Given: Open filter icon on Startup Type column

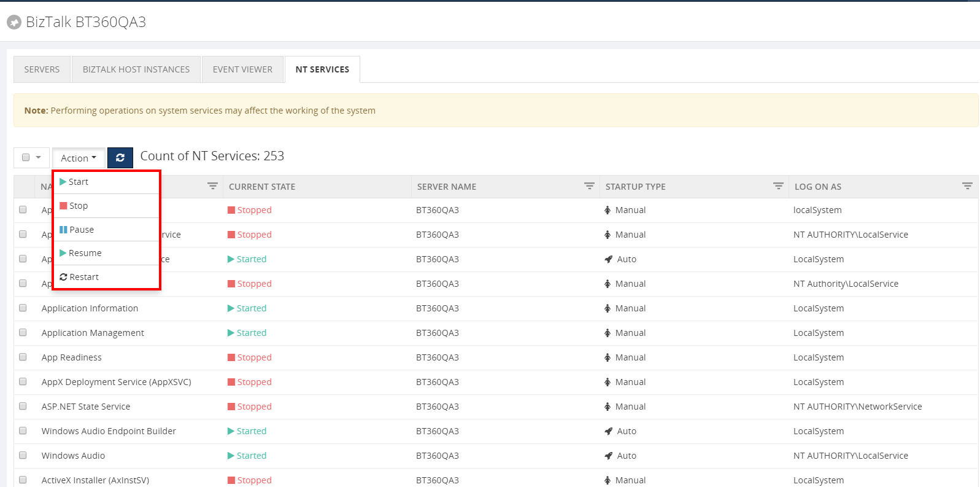Looking at the screenshot, I should pyautogui.click(x=778, y=186).
